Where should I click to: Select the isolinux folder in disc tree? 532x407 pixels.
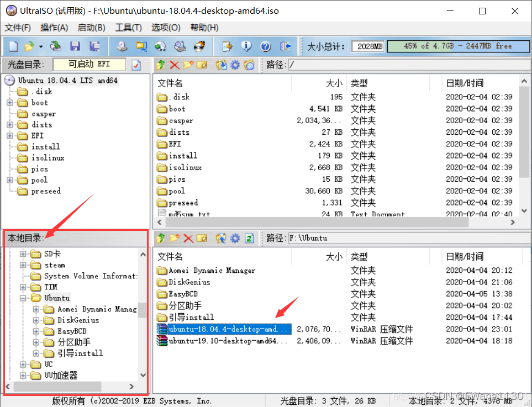[48, 158]
